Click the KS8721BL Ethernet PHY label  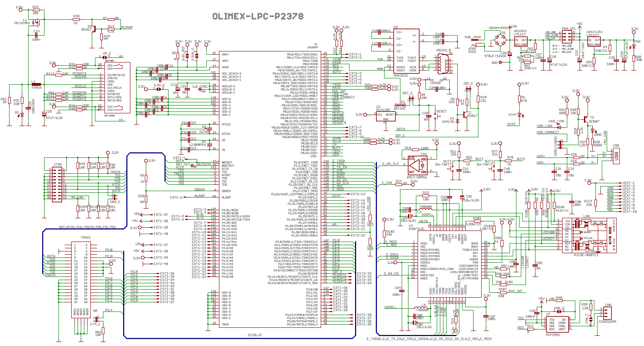(417, 229)
